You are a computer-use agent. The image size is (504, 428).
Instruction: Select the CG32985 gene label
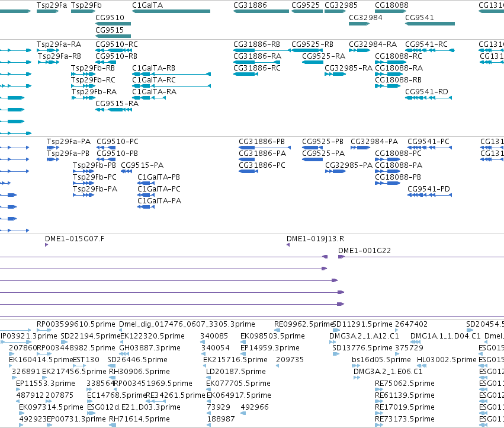pos(341,5)
